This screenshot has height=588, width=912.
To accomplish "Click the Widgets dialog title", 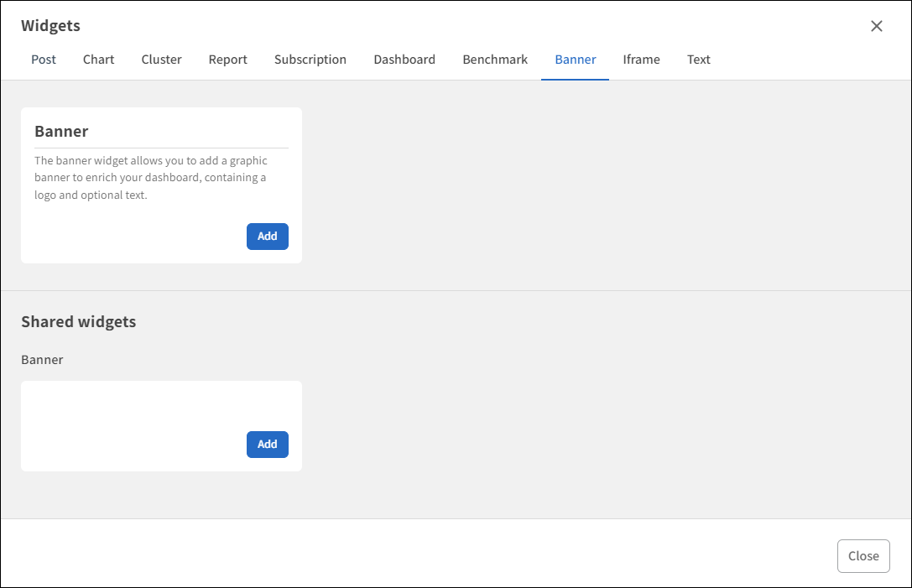I will [x=50, y=26].
